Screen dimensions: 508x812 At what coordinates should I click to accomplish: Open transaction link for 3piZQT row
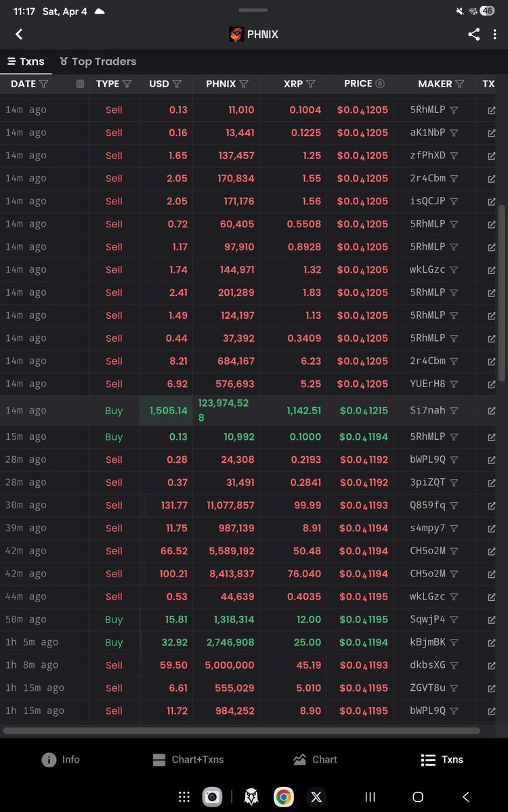[x=491, y=482]
